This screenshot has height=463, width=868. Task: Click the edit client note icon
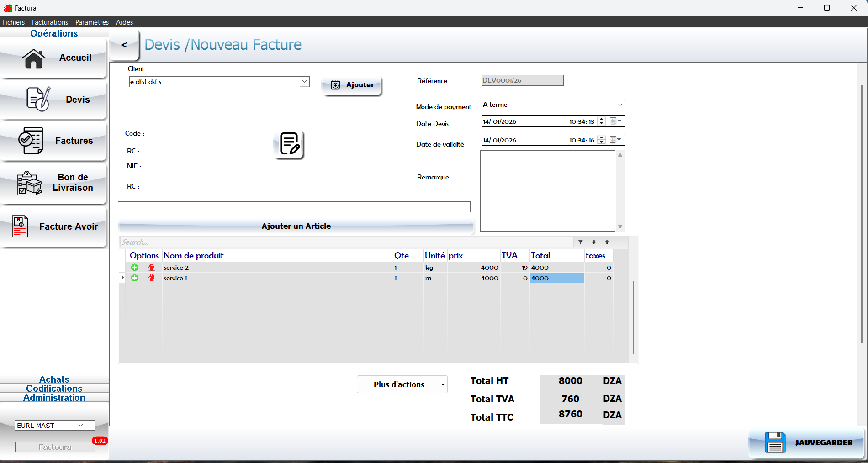point(289,145)
